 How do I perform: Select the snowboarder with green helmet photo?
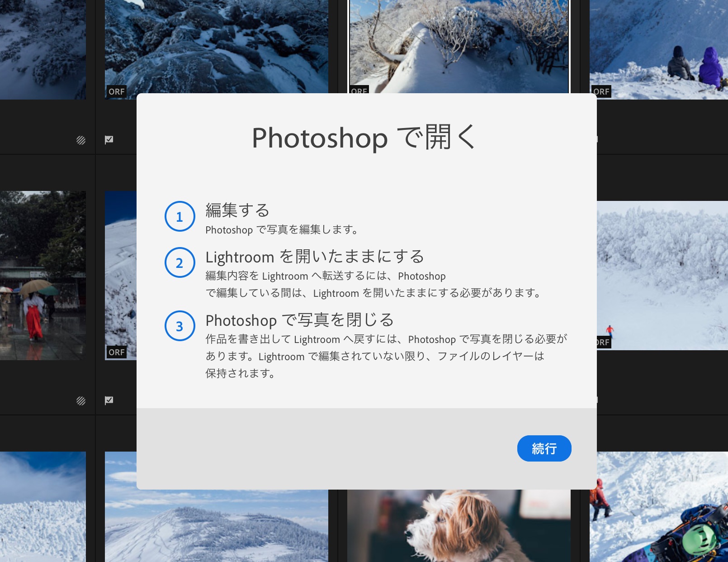pos(659,507)
